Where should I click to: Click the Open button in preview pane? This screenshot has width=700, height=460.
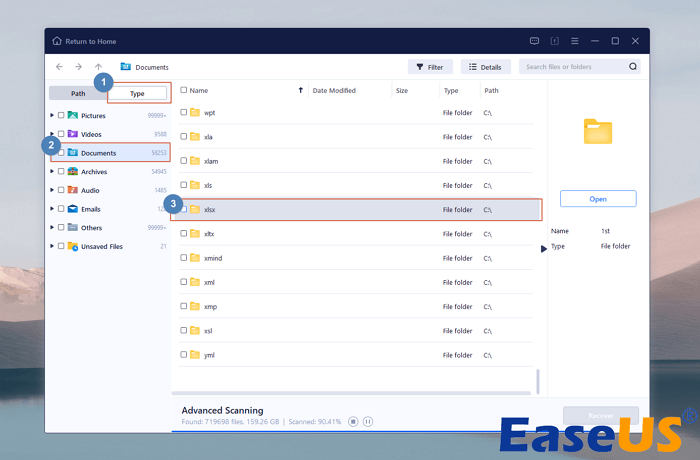tap(597, 199)
